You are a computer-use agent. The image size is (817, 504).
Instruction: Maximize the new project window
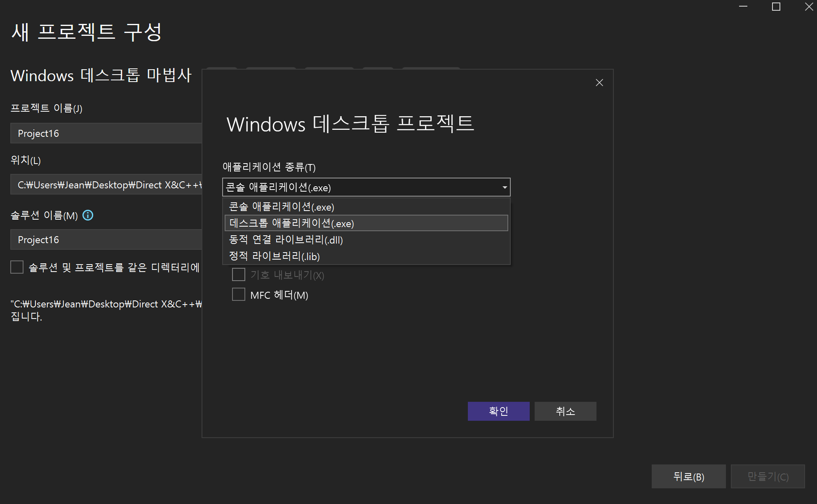[776, 7]
